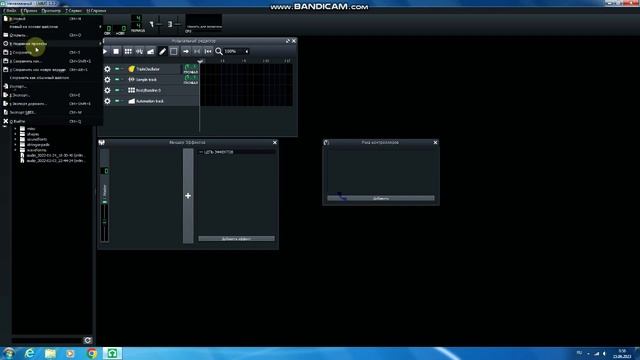The width and height of the screenshot is (640, 360).
Task: Open Beat/Bassline 0 track gear menu
Action: pos(107,90)
